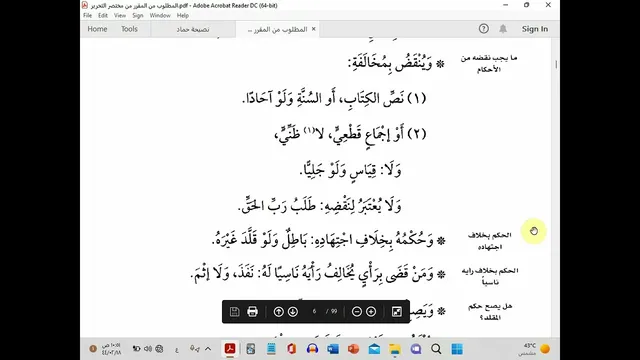Image resolution: width=640 pixels, height=360 pixels.
Task: Open File Explorer from the taskbar
Action: pos(395,349)
